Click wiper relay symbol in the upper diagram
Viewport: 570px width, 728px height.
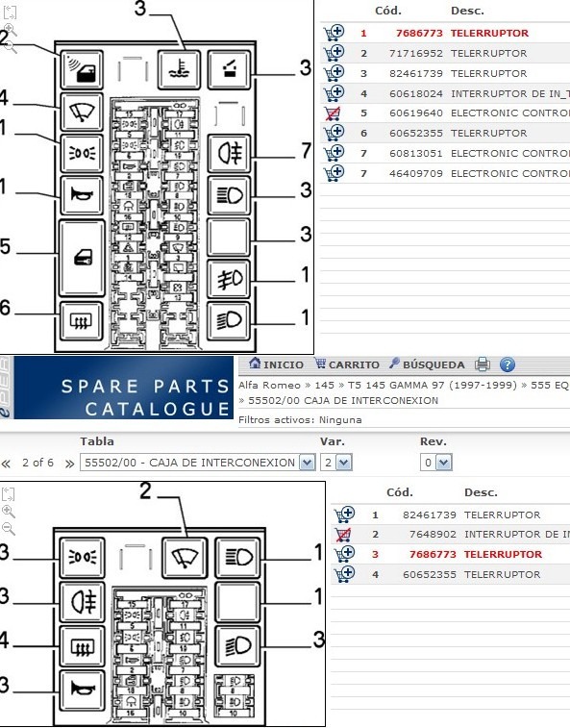82,112
